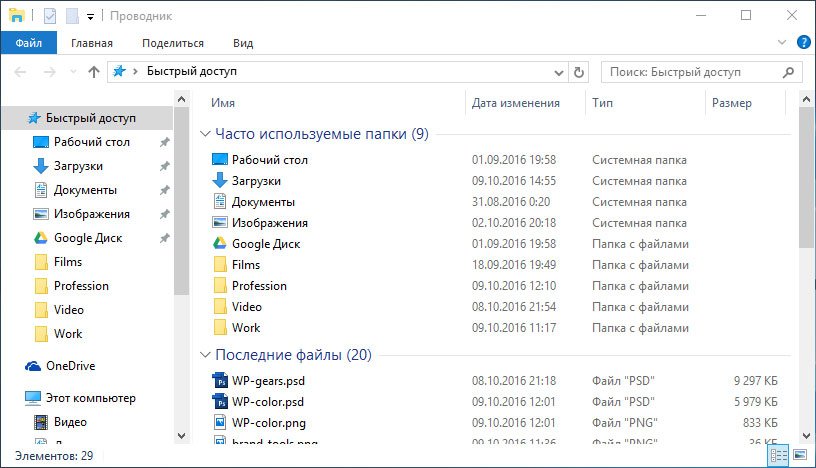
Task: Click the Refresh button beside address bar
Action: point(578,72)
